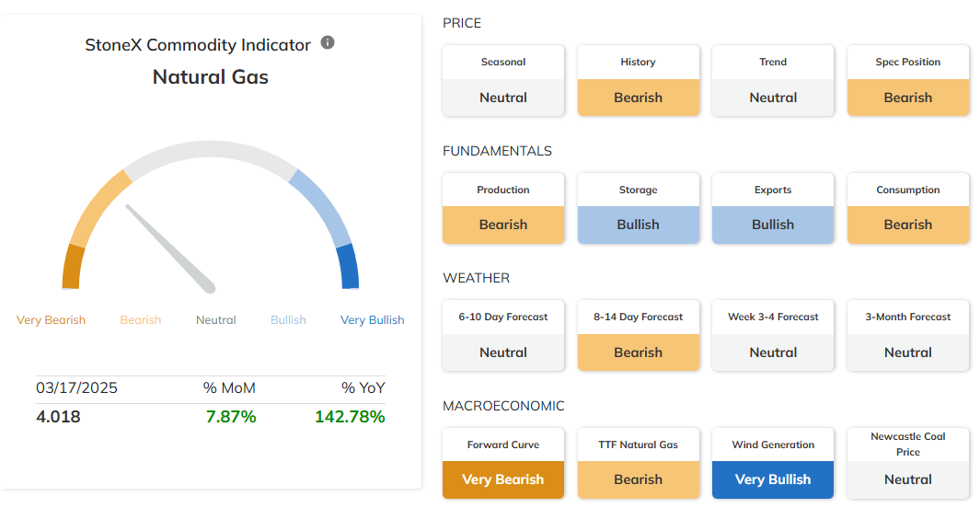Open the Forward Curve Very Bearish card
Image resolution: width=980 pixels, height=508 pixels.
coord(503,463)
